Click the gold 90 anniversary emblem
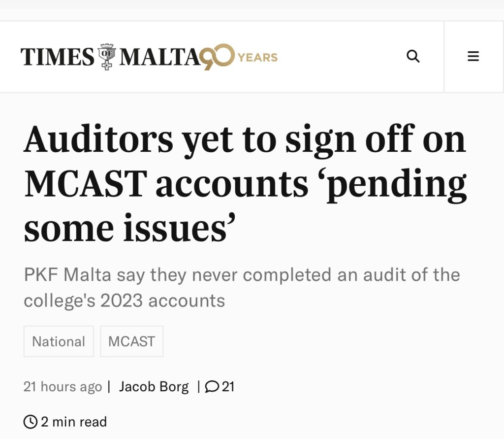 tap(217, 57)
